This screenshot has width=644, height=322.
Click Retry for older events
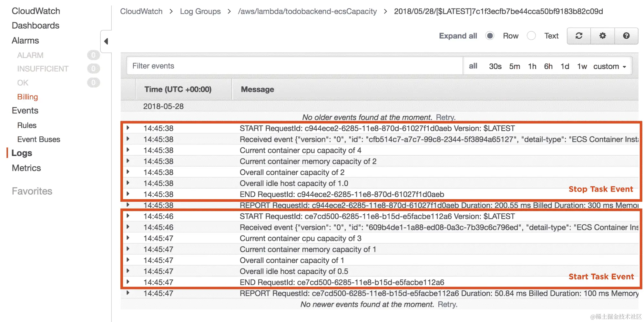click(445, 117)
